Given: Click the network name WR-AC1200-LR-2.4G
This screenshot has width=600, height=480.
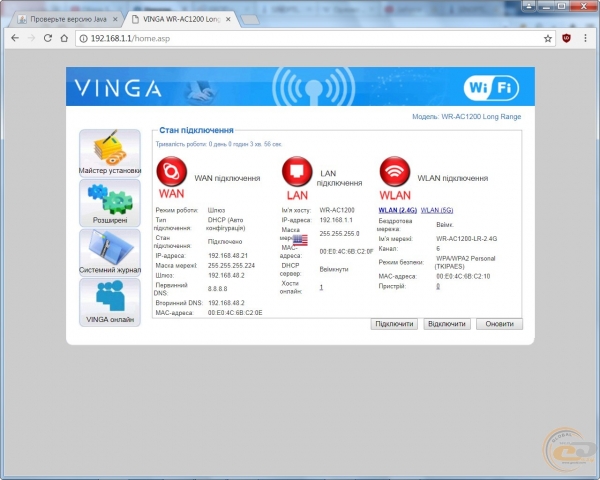Looking at the screenshot, I should pos(466,238).
